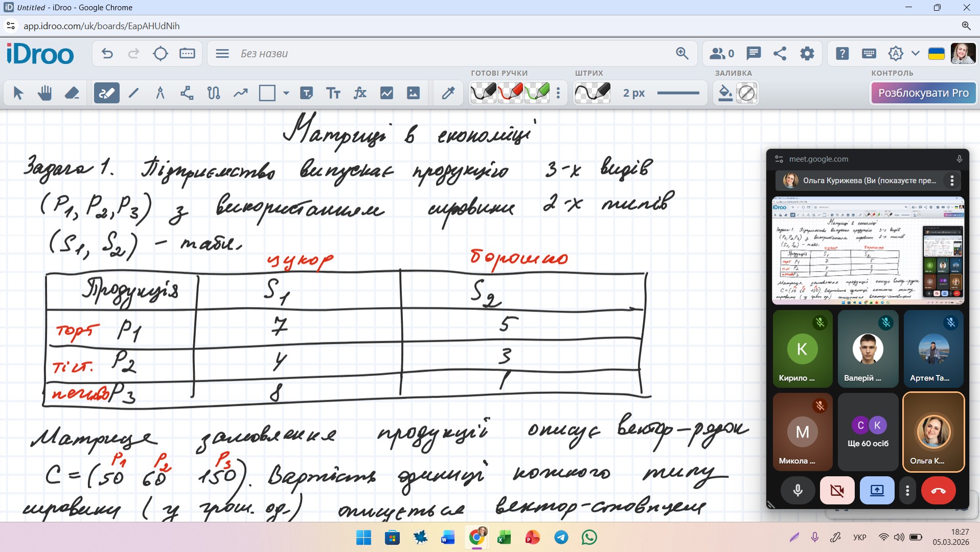Click the Розблокувати Pro button

coord(923,93)
